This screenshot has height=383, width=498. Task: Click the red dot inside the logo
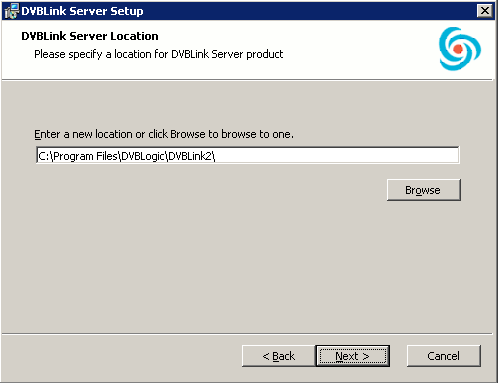[458, 49]
